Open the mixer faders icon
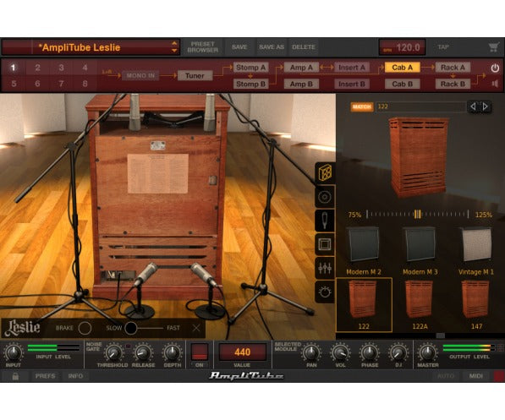 (x=325, y=268)
